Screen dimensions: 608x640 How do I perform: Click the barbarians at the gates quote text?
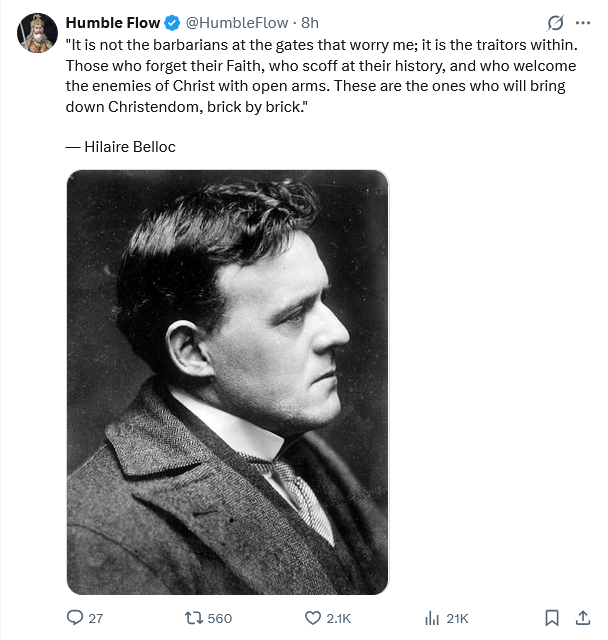click(322, 76)
